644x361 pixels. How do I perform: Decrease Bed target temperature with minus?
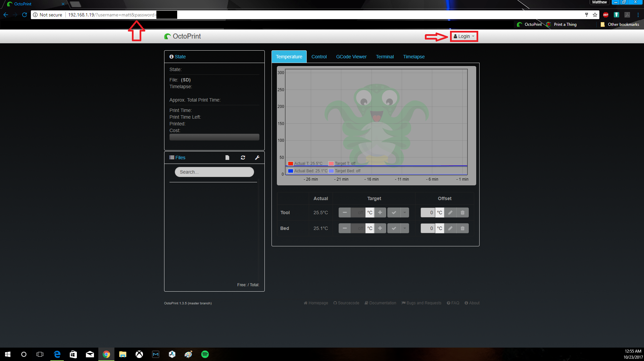tap(345, 228)
